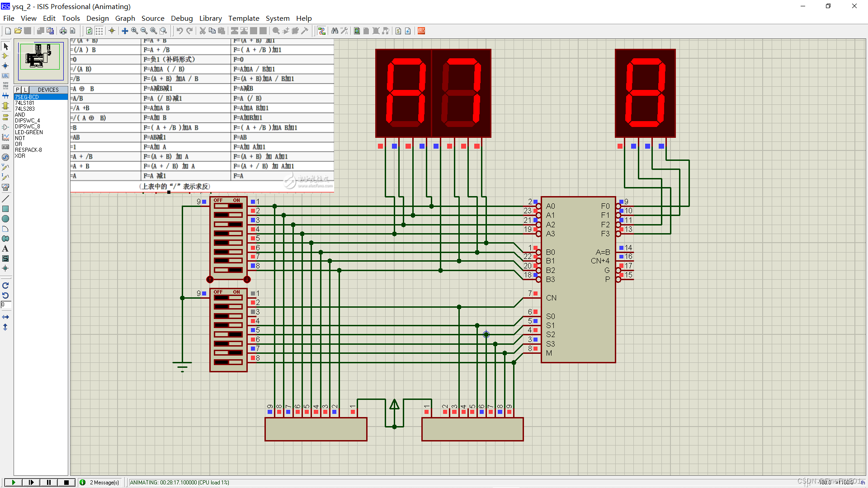Click the Print icon in toolbar
This screenshot has height=488, width=868.
[63, 31]
